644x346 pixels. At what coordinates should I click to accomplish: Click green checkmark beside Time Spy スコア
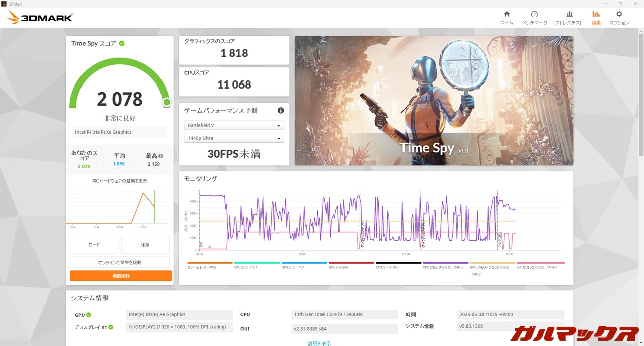pos(122,43)
